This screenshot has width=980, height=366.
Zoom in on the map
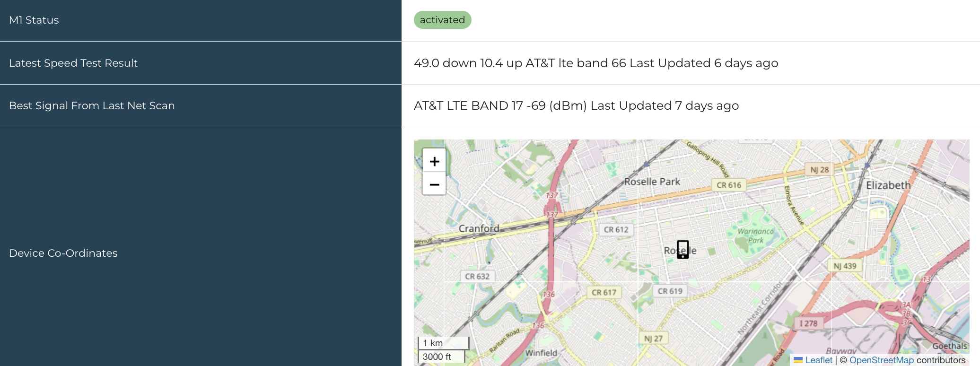[x=434, y=162]
